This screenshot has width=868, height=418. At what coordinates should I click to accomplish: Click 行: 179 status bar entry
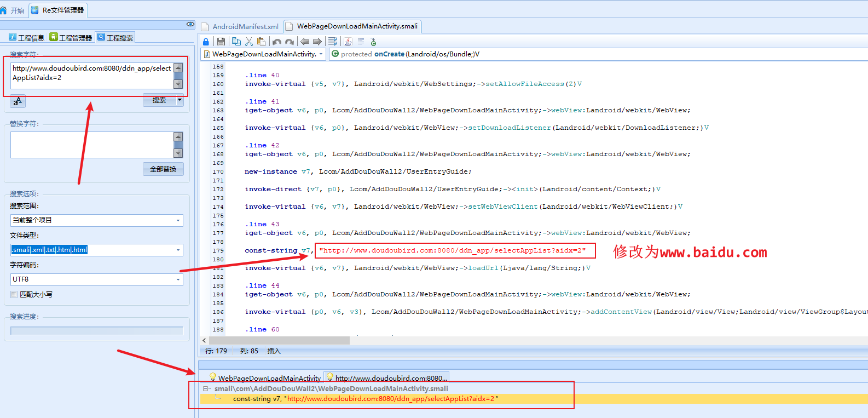coord(216,351)
